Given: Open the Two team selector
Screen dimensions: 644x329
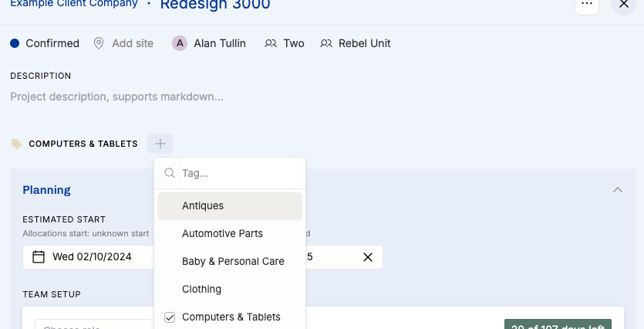Looking at the screenshot, I should coord(285,43).
